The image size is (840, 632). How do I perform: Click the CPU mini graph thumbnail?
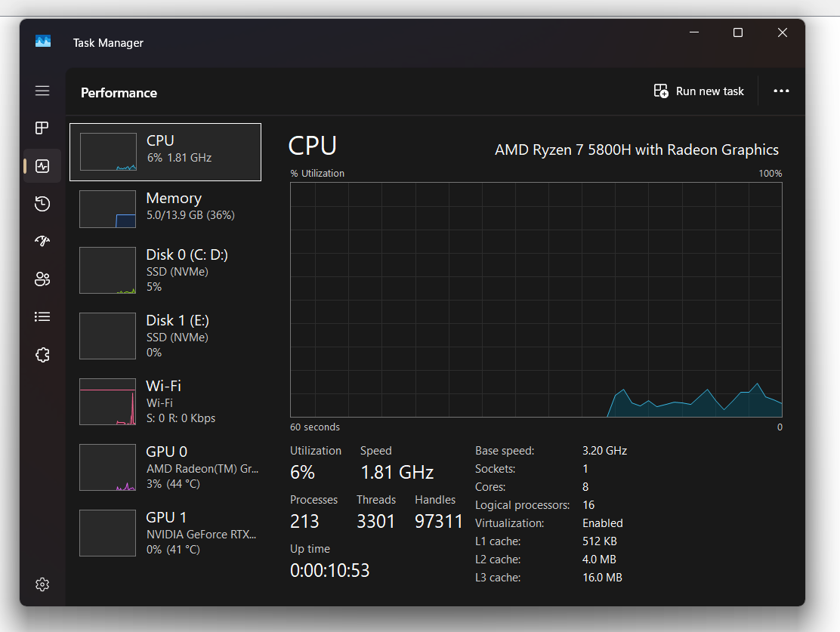pyautogui.click(x=108, y=152)
